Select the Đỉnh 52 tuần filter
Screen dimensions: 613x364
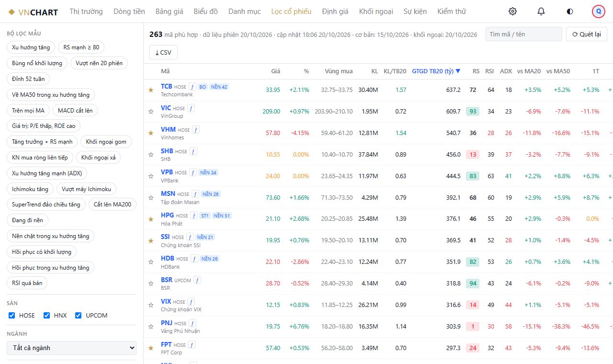click(28, 79)
